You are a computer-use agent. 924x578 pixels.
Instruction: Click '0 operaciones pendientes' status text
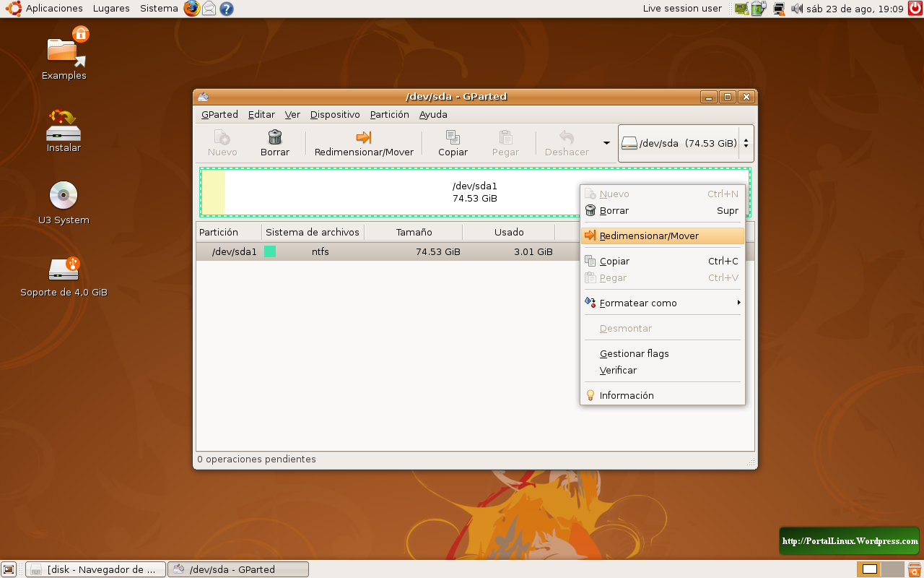point(256,459)
